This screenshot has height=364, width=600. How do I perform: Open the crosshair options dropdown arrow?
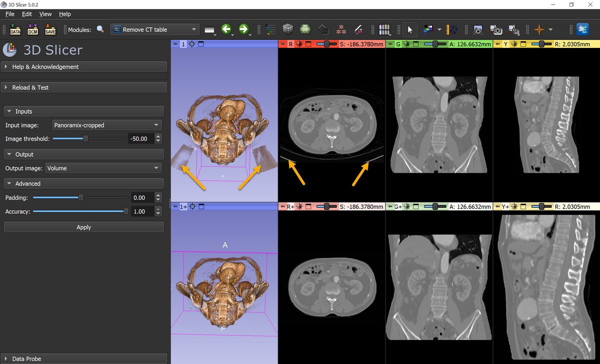pyautogui.click(x=550, y=29)
